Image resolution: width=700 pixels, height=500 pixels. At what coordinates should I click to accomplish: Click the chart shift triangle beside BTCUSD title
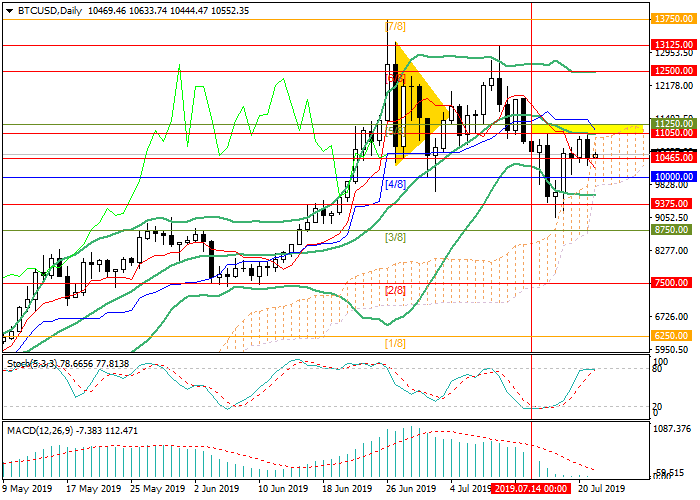pos(5,10)
